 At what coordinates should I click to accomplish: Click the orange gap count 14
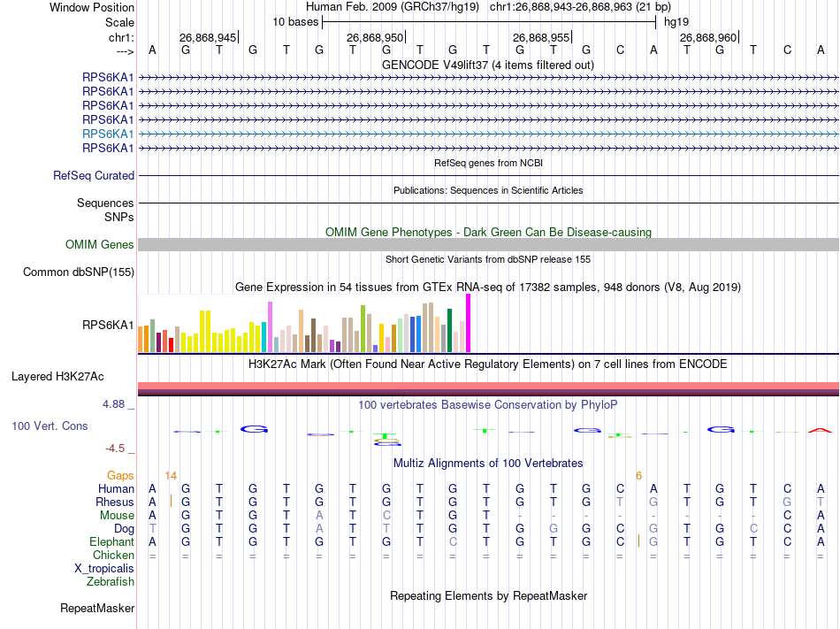pyautogui.click(x=171, y=476)
